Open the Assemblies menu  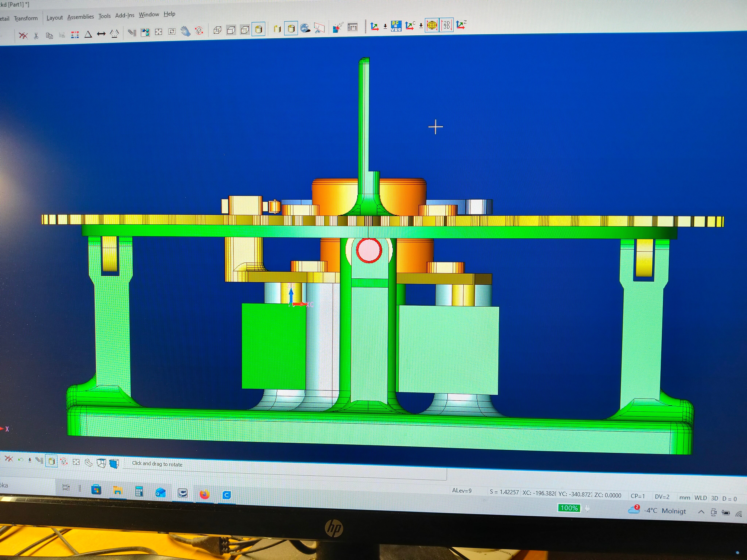pyautogui.click(x=80, y=17)
